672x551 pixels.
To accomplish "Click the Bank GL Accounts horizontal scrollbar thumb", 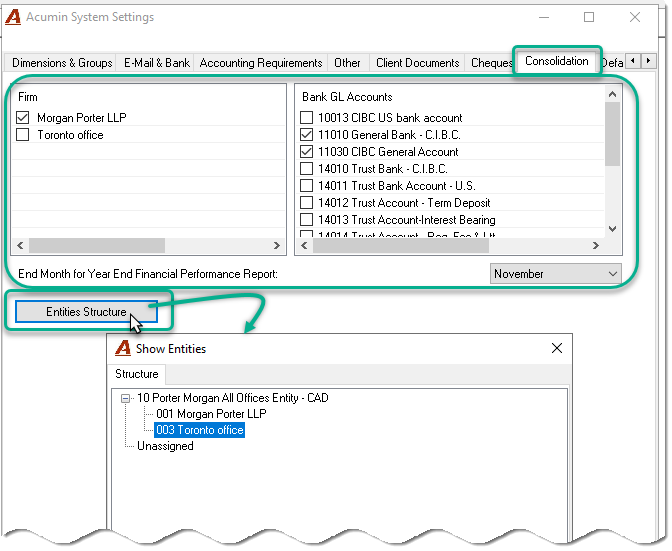I will (401, 246).
